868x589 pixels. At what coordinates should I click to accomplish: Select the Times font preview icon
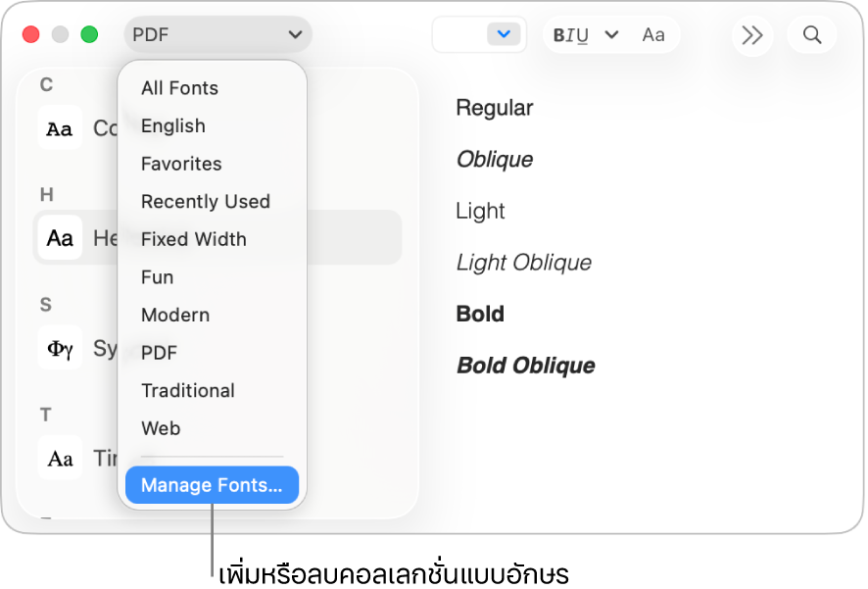point(60,458)
